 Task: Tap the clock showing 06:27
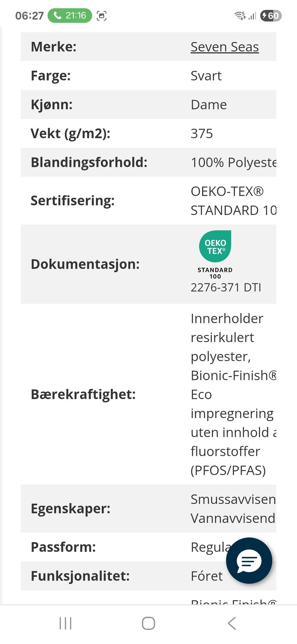29,16
